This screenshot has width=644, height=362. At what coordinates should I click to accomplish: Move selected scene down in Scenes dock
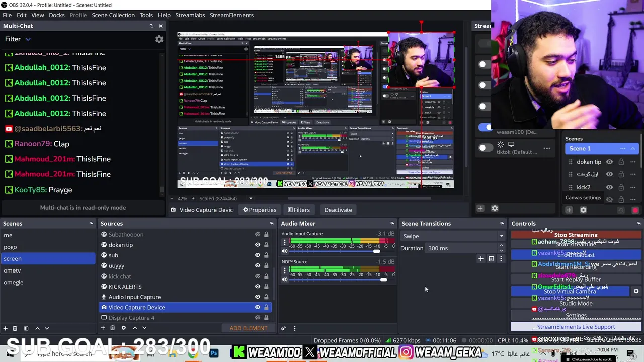click(x=47, y=328)
